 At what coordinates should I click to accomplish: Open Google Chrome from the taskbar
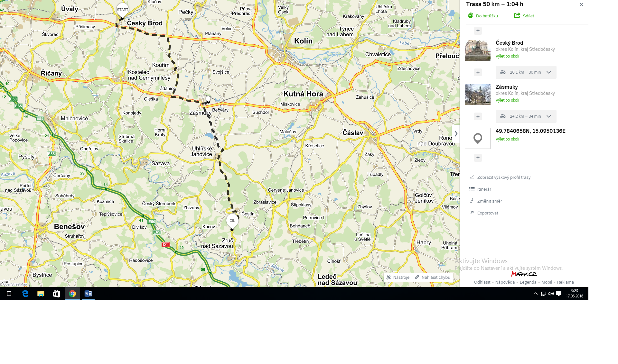72,294
